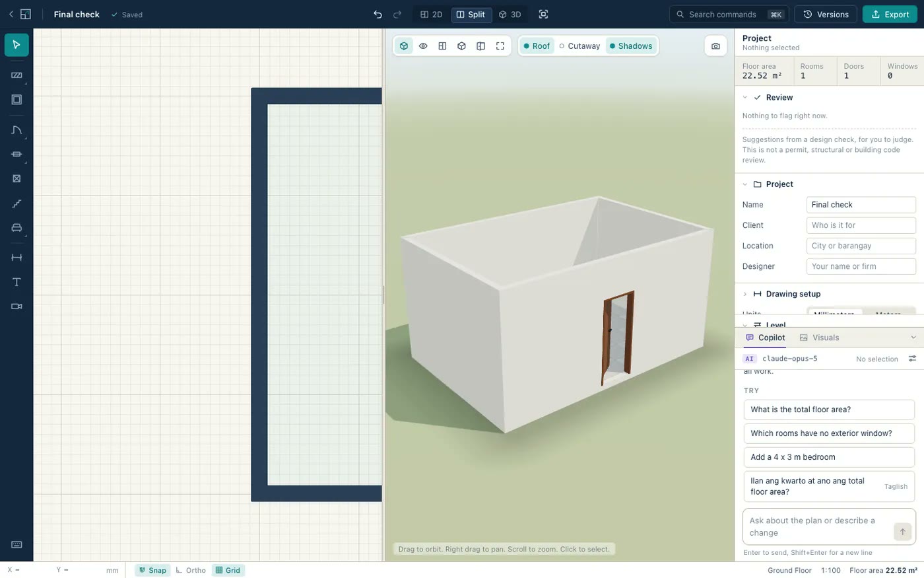Screen dimensions: 924x578
Task: Switch to Split view mode
Action: pos(471,15)
